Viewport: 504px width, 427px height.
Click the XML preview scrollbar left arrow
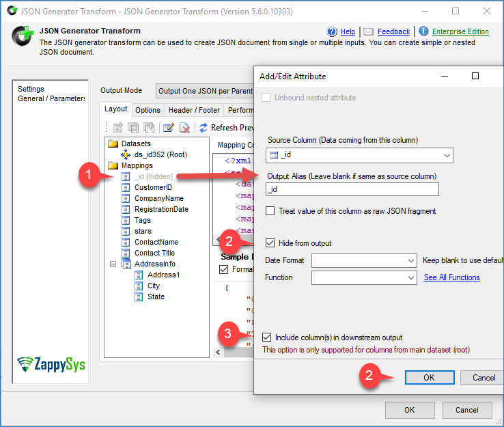218,239
